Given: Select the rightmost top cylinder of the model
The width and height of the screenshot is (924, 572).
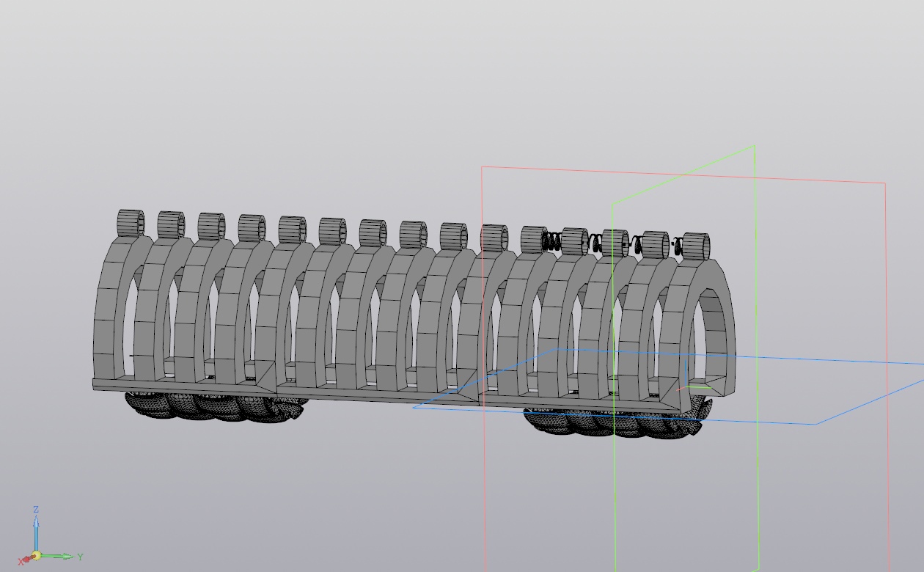Looking at the screenshot, I should (x=695, y=246).
